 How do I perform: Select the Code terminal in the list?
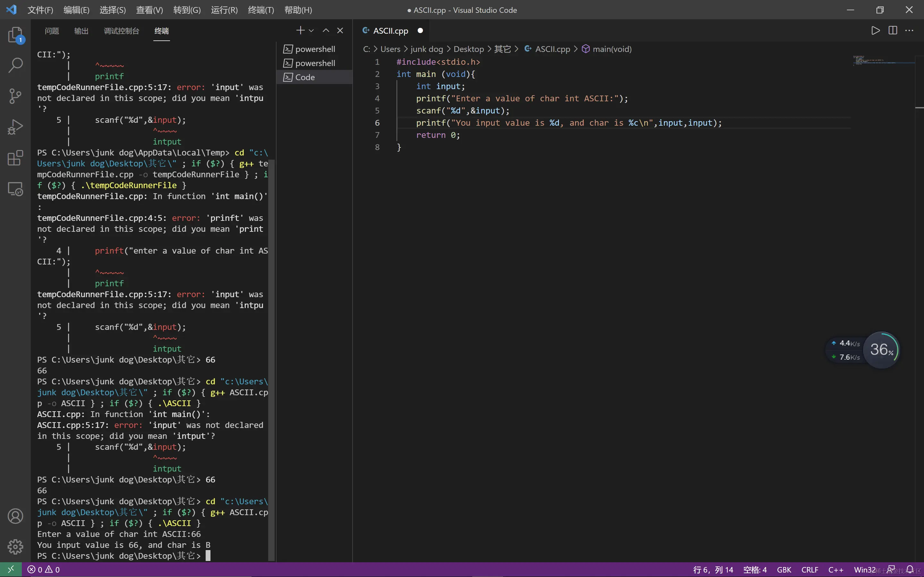[x=305, y=77]
